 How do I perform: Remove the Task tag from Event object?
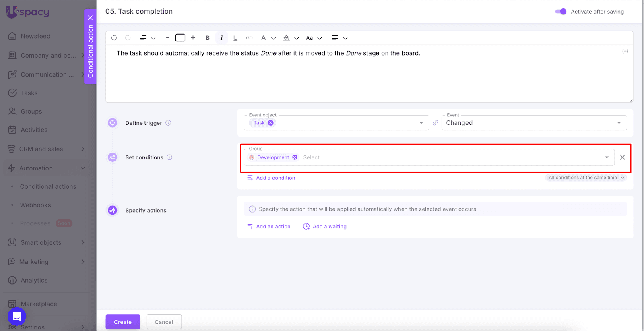point(271,123)
